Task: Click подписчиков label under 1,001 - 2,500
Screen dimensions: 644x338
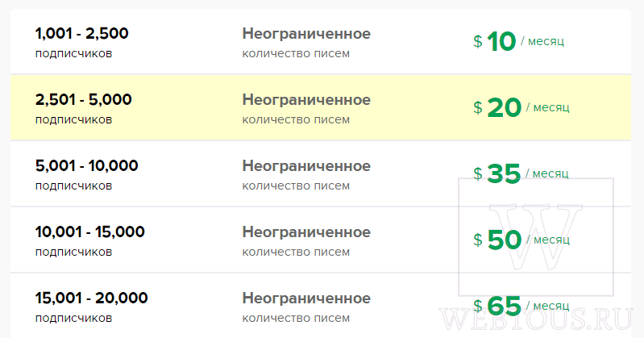Action: click(x=73, y=54)
